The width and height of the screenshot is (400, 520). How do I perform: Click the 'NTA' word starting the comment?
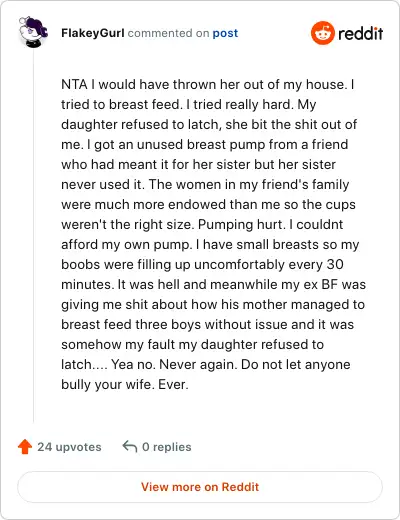[74, 84]
